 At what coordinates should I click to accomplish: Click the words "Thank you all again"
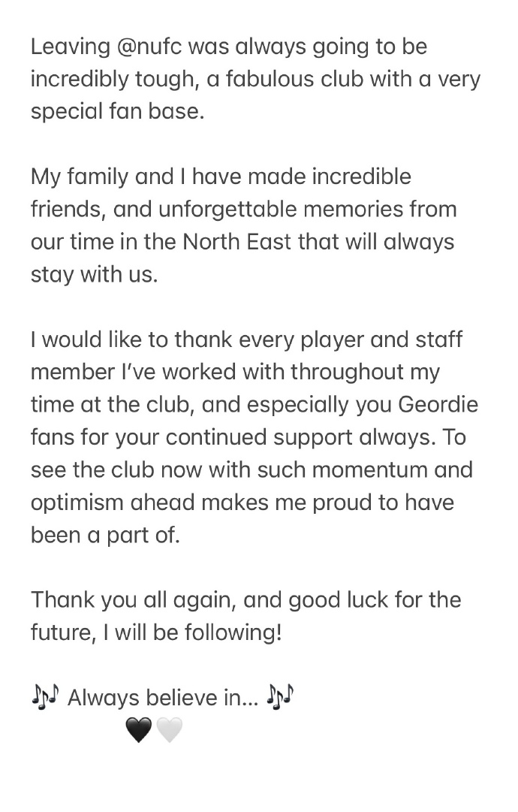(x=135, y=600)
